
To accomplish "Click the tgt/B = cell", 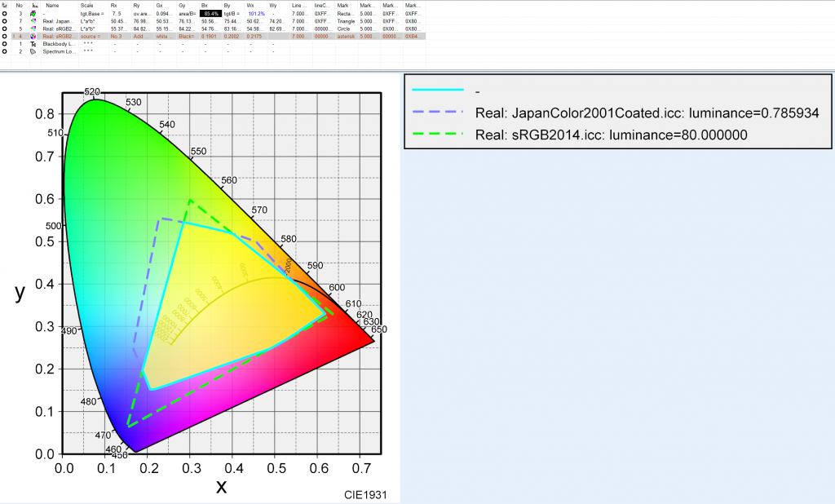I will (x=232, y=13).
